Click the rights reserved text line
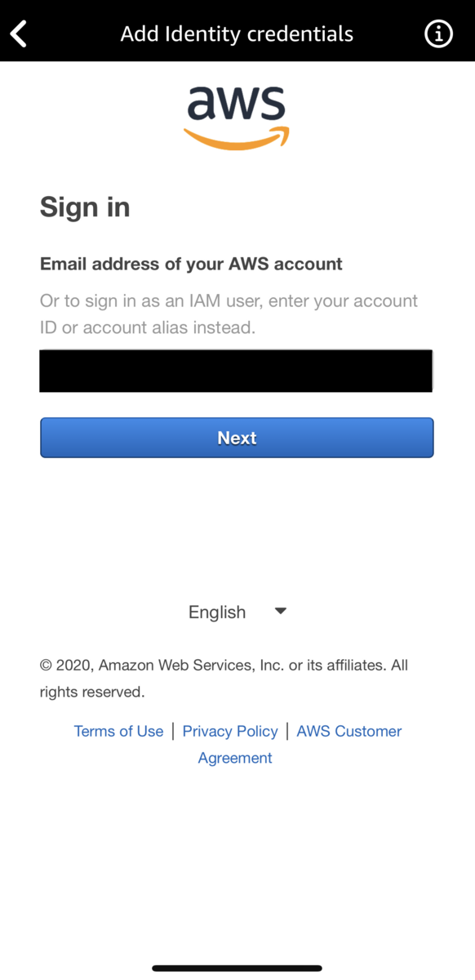The height and width of the screenshot is (980, 475). coord(92,693)
